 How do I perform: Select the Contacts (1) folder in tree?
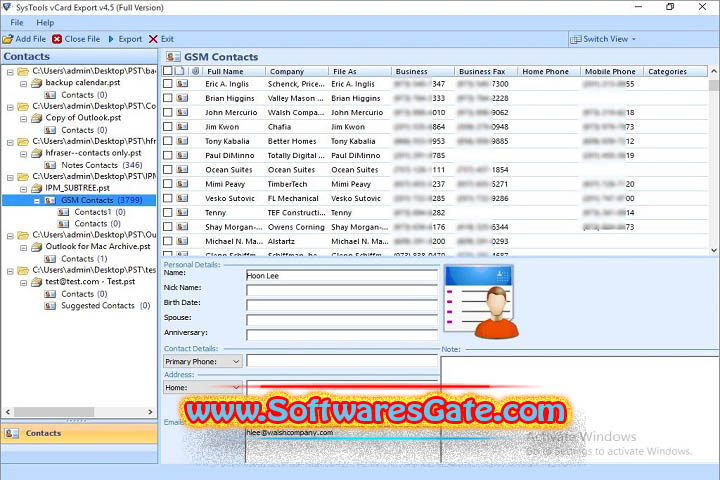(84, 259)
